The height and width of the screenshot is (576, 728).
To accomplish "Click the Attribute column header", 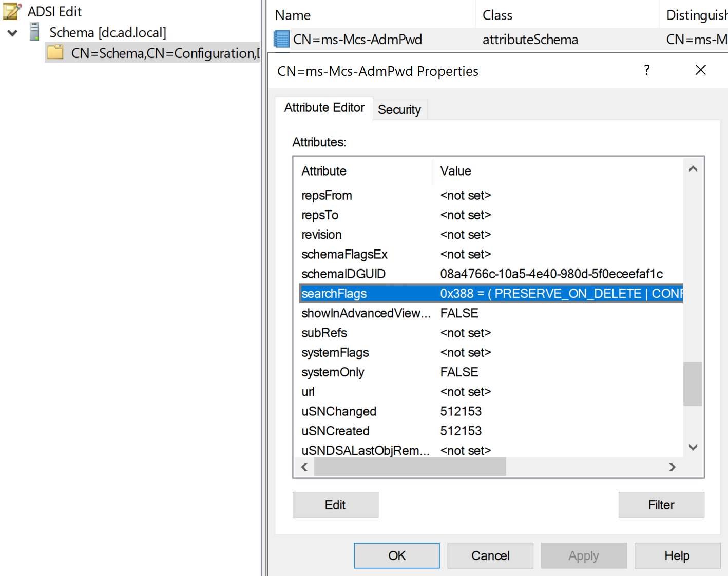I will tap(363, 171).
